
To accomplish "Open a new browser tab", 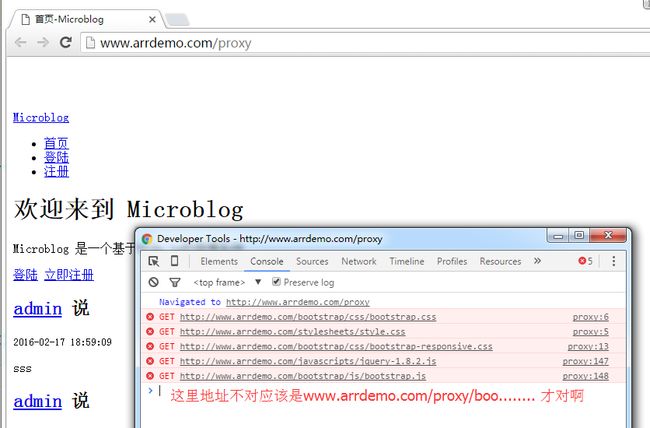I will click(177, 19).
